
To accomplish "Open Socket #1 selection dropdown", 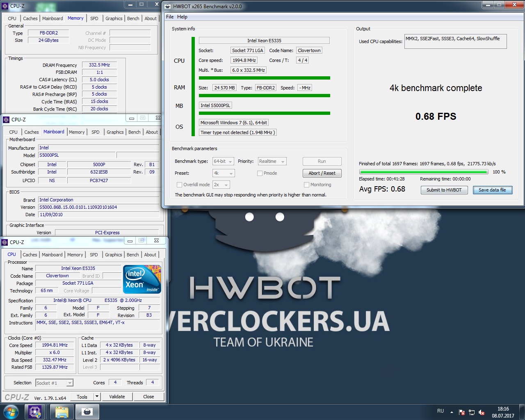I will tap(54, 383).
